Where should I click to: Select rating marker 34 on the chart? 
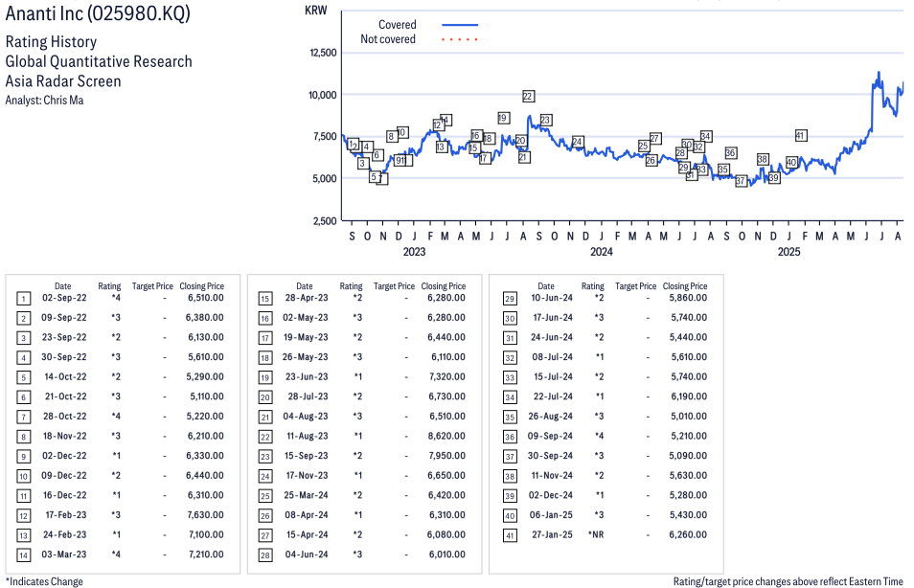click(x=706, y=136)
